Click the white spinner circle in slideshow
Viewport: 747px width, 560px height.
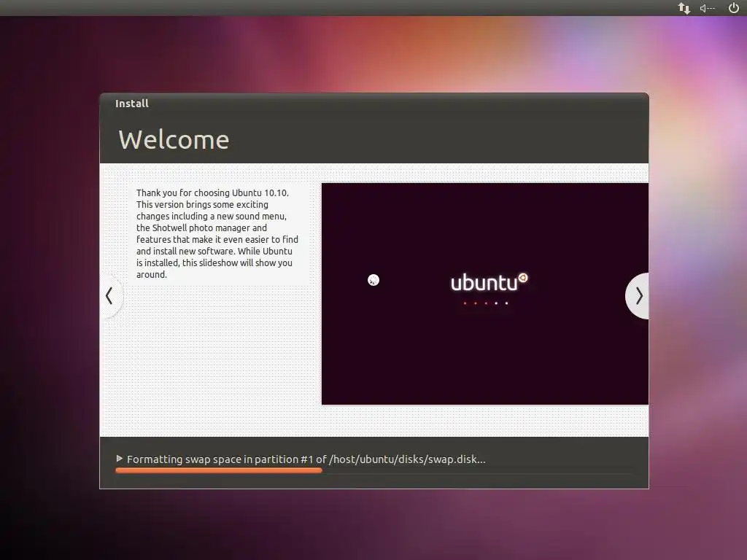coord(373,280)
